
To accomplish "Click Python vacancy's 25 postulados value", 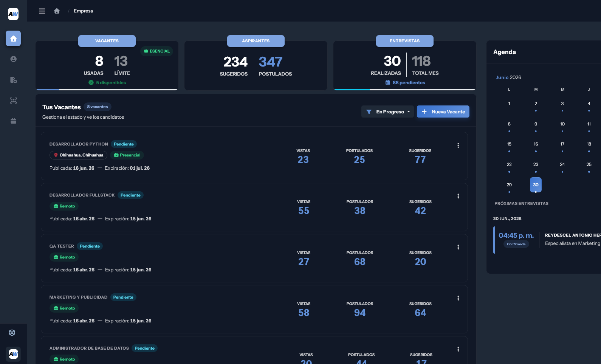I will coord(359,160).
